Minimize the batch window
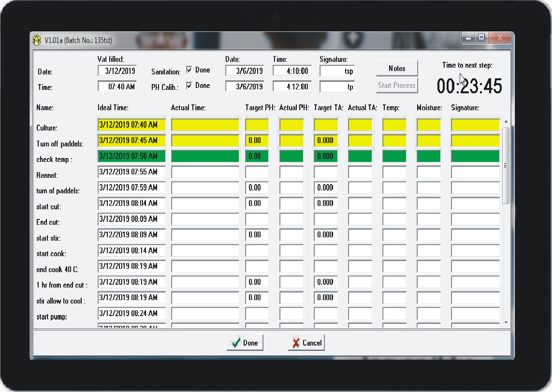Image resolution: width=552 pixels, height=392 pixels. point(468,37)
